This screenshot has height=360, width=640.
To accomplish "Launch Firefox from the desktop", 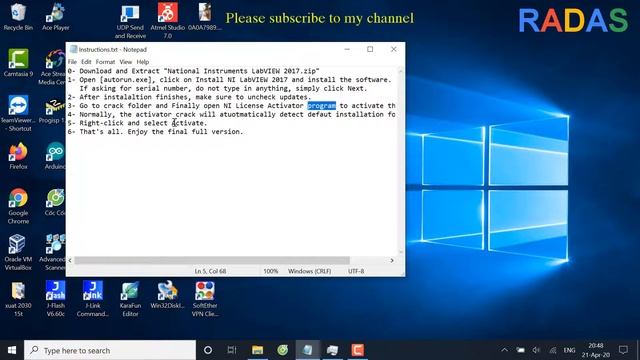I will point(18,156).
